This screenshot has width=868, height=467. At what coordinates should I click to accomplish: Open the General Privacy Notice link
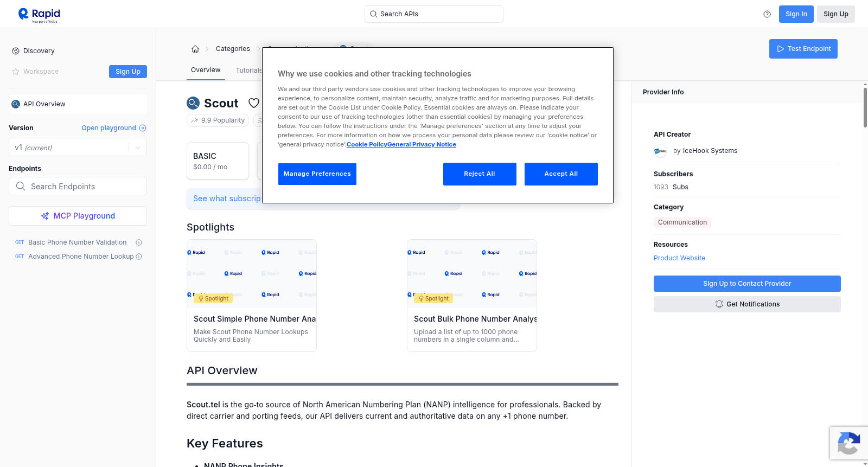tap(422, 144)
